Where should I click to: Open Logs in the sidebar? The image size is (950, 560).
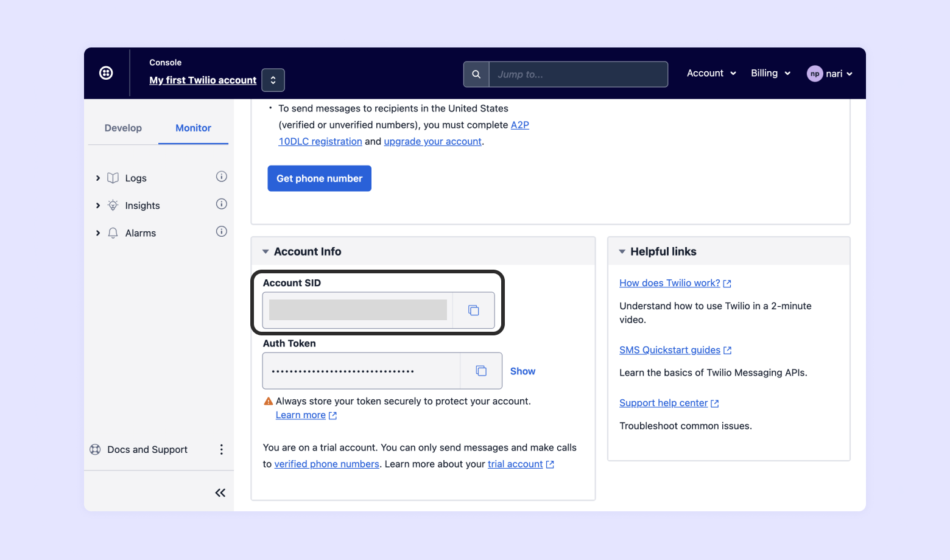[136, 178]
